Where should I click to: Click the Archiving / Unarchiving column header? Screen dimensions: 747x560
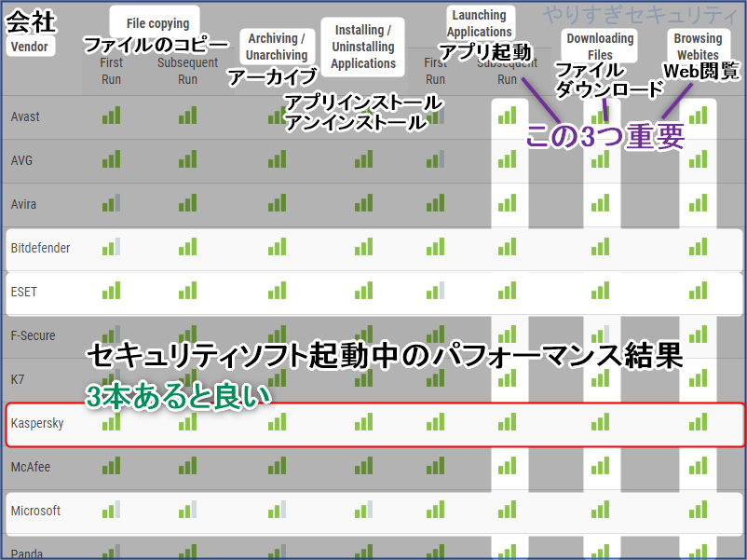pyautogui.click(x=277, y=47)
